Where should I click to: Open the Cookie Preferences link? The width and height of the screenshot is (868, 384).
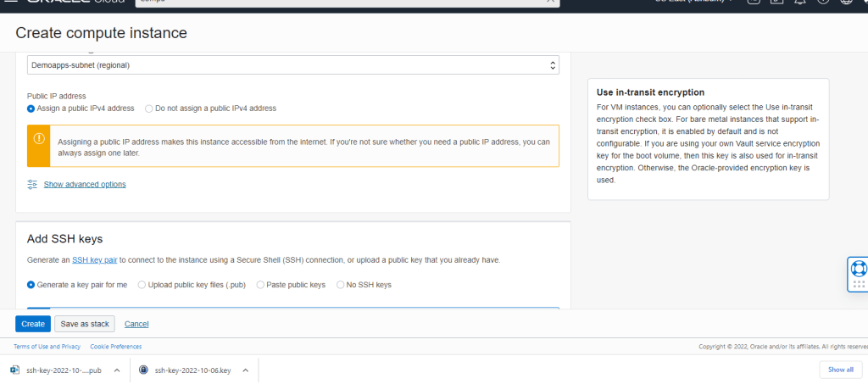pos(116,347)
